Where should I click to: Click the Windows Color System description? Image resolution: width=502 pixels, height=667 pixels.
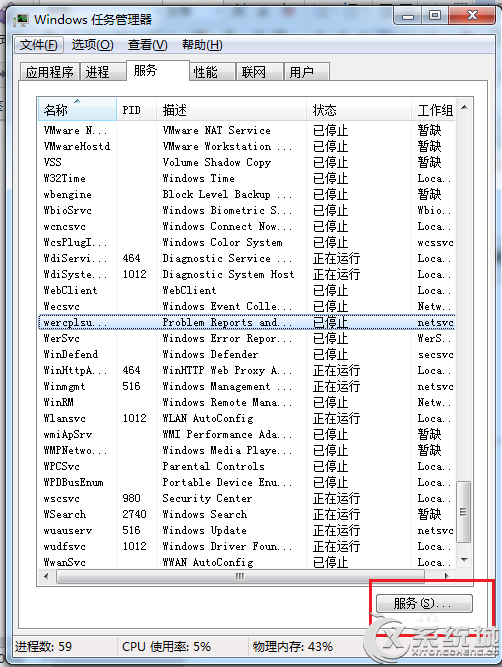(222, 242)
